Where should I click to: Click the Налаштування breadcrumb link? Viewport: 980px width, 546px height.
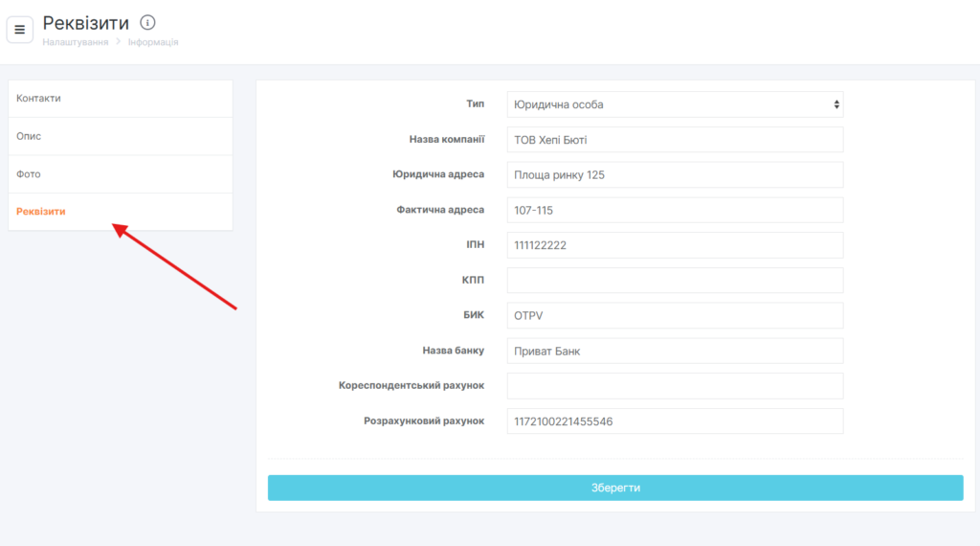(x=76, y=42)
